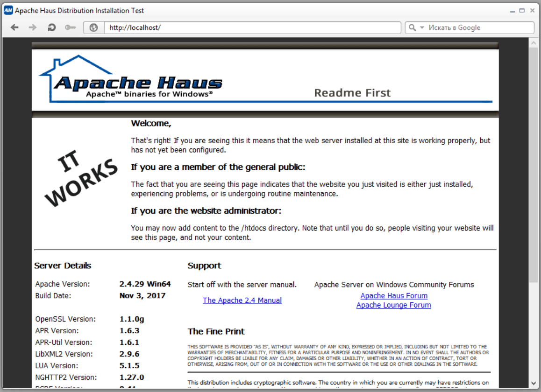Click the heading about the general public
The width and height of the screenshot is (541, 392).
click(218, 167)
